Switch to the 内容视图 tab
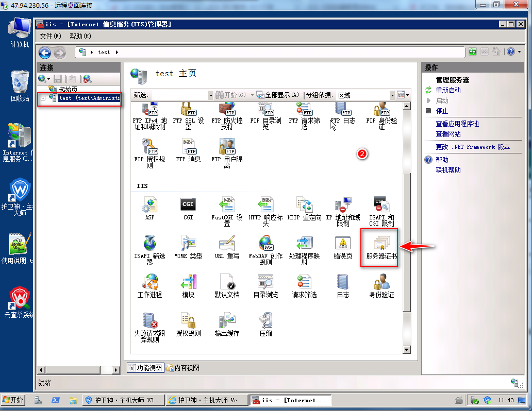This screenshot has height=411, width=532. (x=183, y=368)
